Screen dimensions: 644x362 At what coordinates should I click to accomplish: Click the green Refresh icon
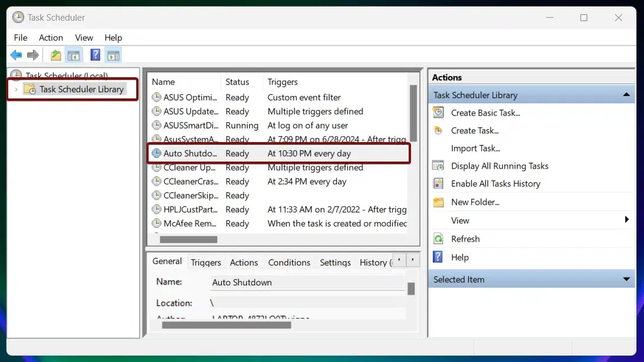tap(438, 239)
